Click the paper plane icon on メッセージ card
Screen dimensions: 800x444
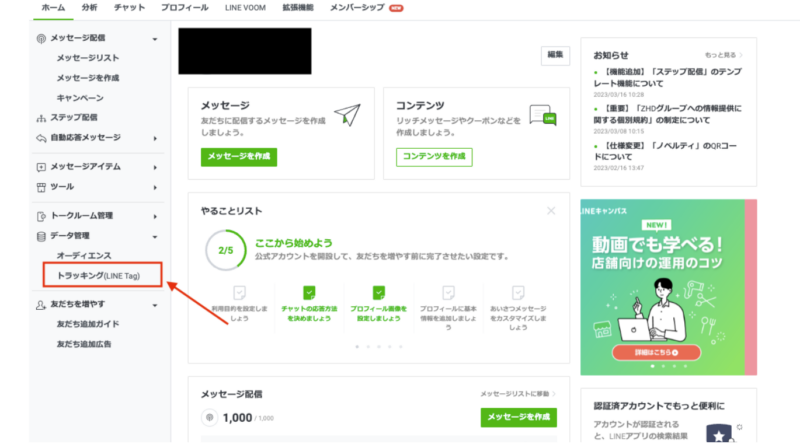coord(347,114)
